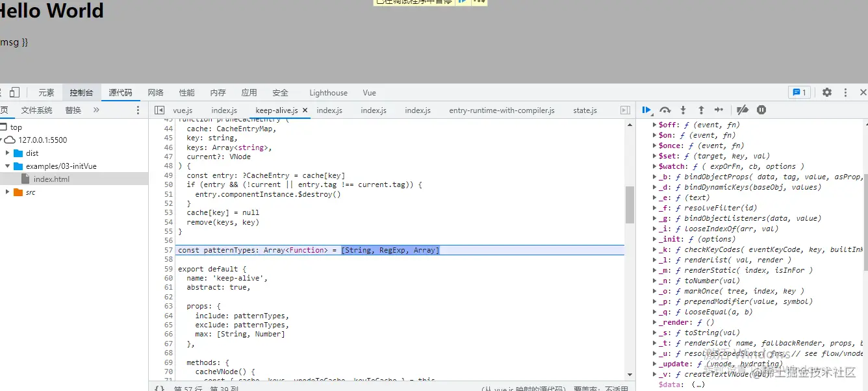Screen dimensions: 868x391
Task: Show more navigator tabs chevron
Action: pos(96,110)
